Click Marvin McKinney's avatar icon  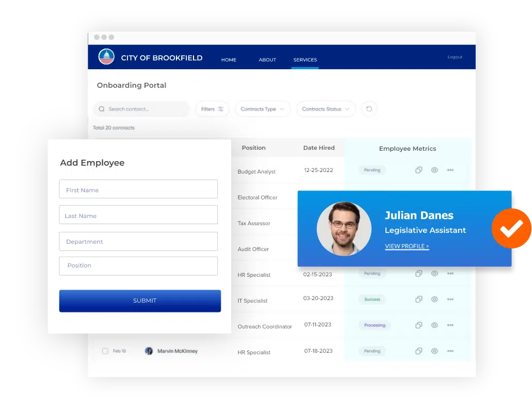(149, 351)
